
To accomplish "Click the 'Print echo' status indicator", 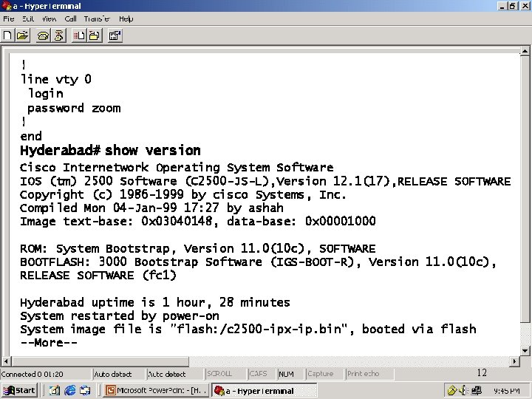I will click(363, 374).
